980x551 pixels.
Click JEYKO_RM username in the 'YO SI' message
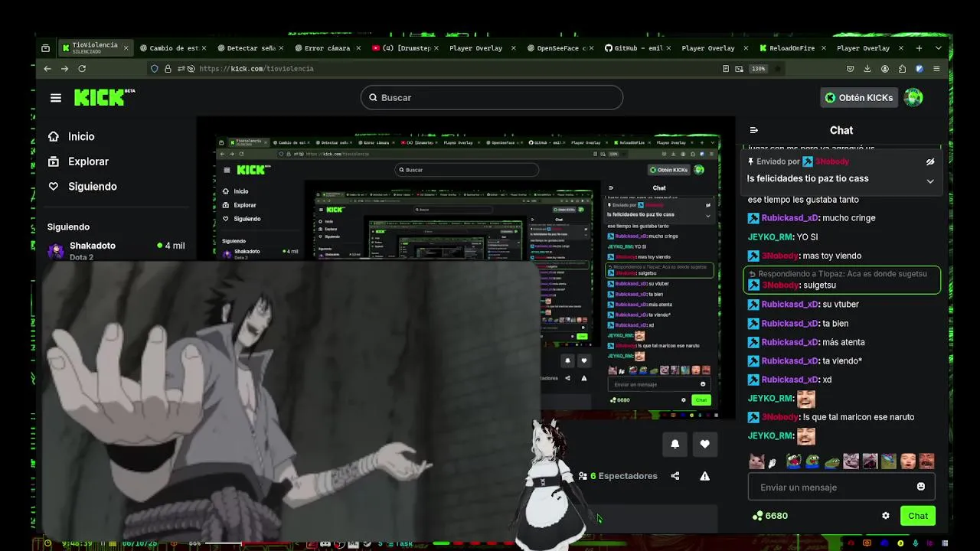pos(770,237)
